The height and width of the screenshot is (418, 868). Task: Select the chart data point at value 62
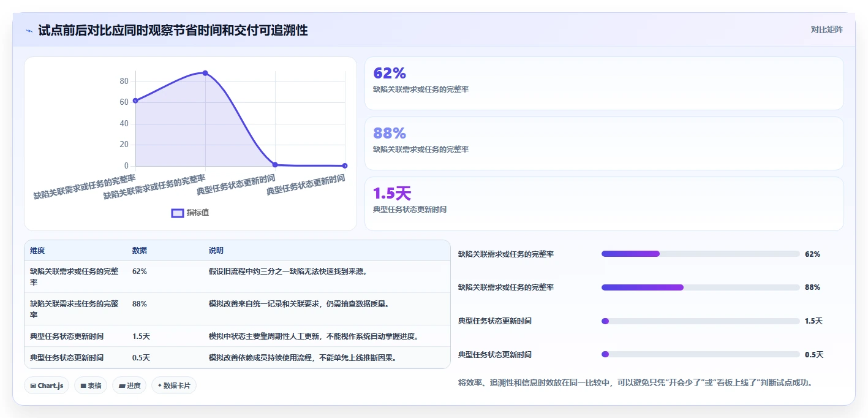(x=135, y=101)
